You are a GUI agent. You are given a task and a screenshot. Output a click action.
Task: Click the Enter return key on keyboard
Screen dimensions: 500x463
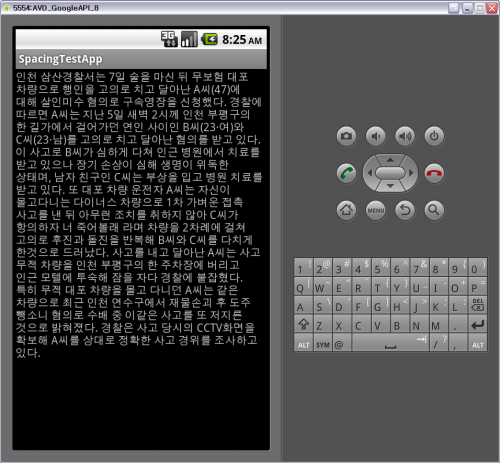click(477, 324)
